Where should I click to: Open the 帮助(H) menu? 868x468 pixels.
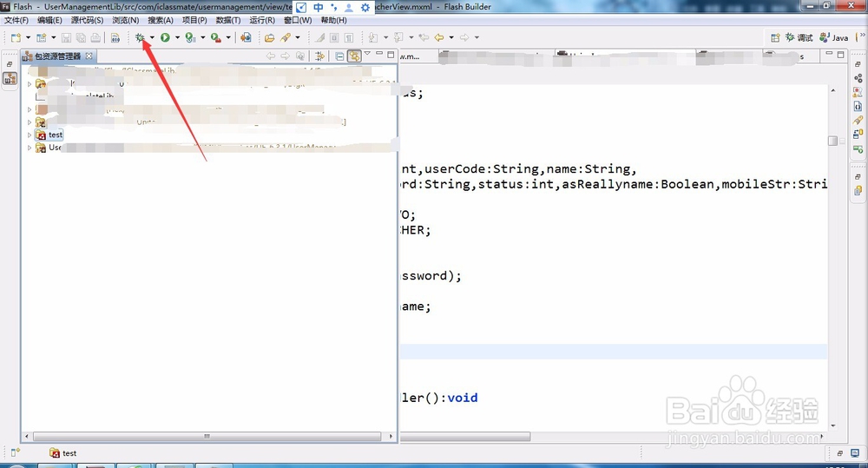coord(334,20)
